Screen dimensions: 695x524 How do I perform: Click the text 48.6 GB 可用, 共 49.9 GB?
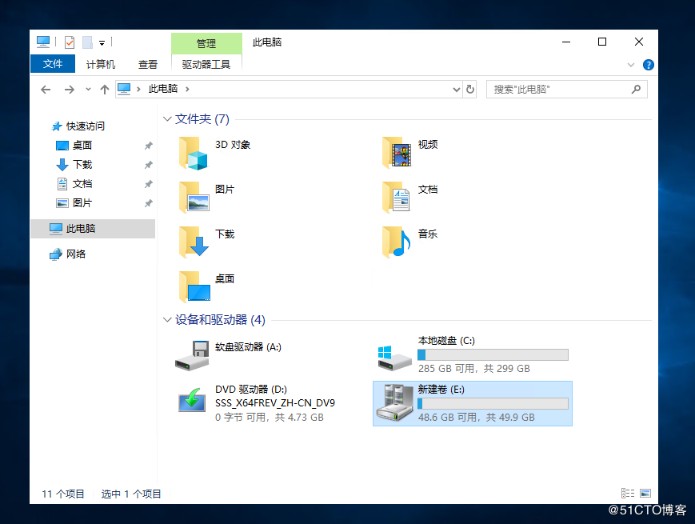click(x=476, y=418)
